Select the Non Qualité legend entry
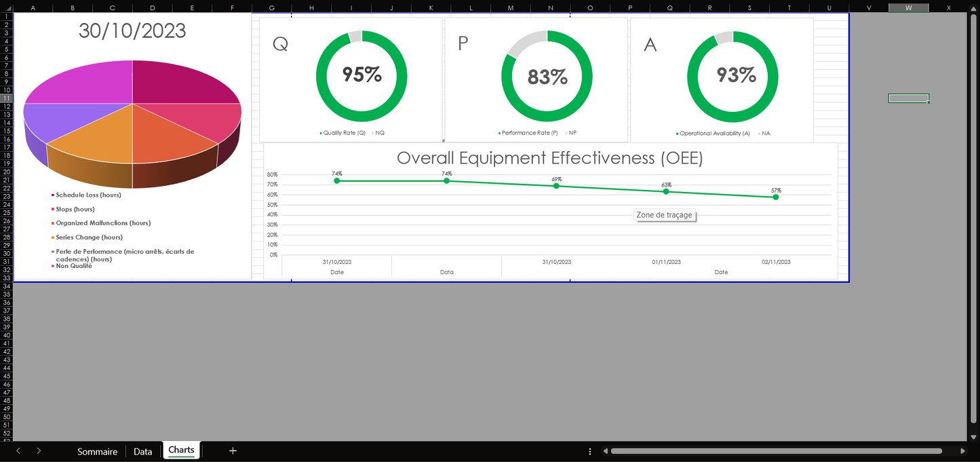This screenshot has height=462, width=980. pos(73,266)
